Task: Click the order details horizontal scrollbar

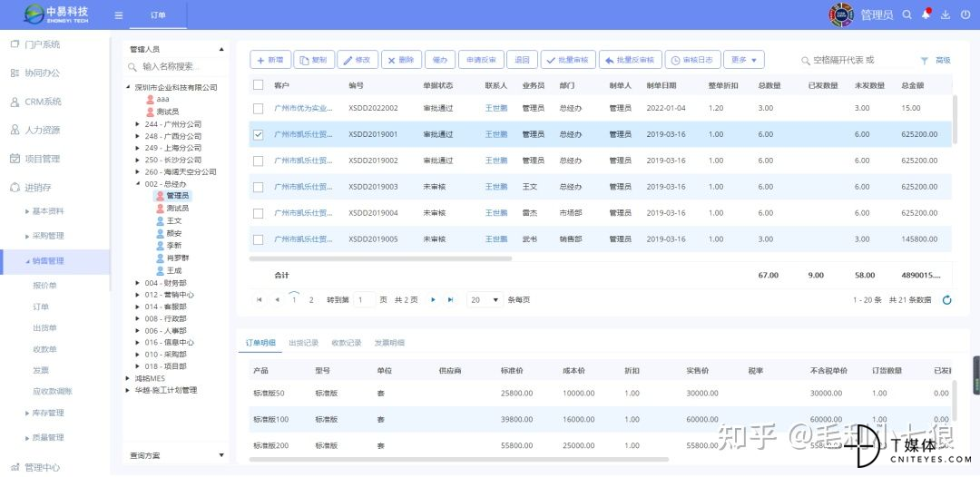Action: tap(459, 460)
